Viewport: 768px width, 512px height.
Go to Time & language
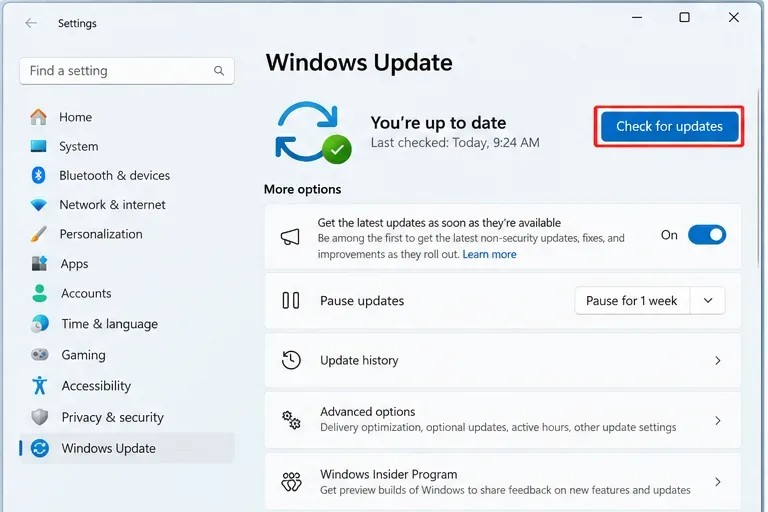(x=127, y=324)
